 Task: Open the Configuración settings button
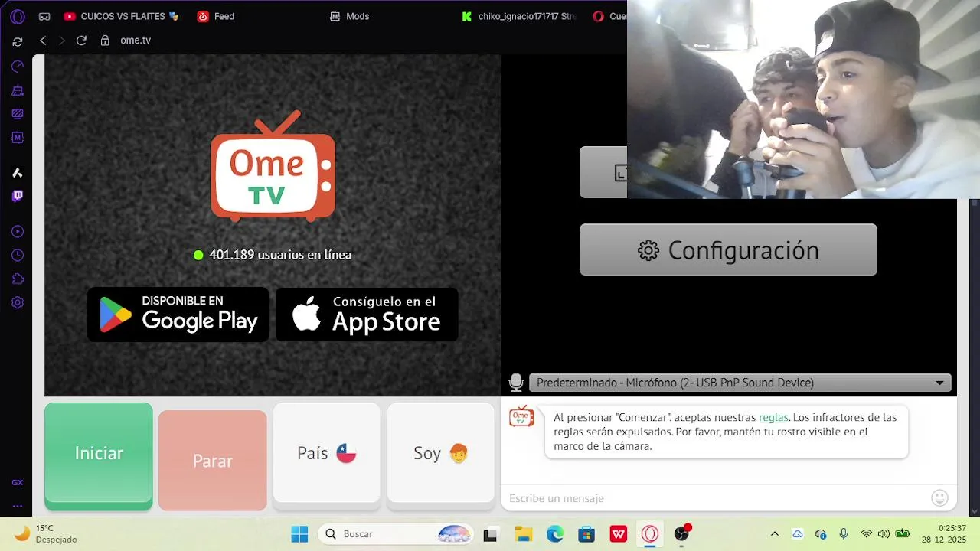(x=728, y=249)
